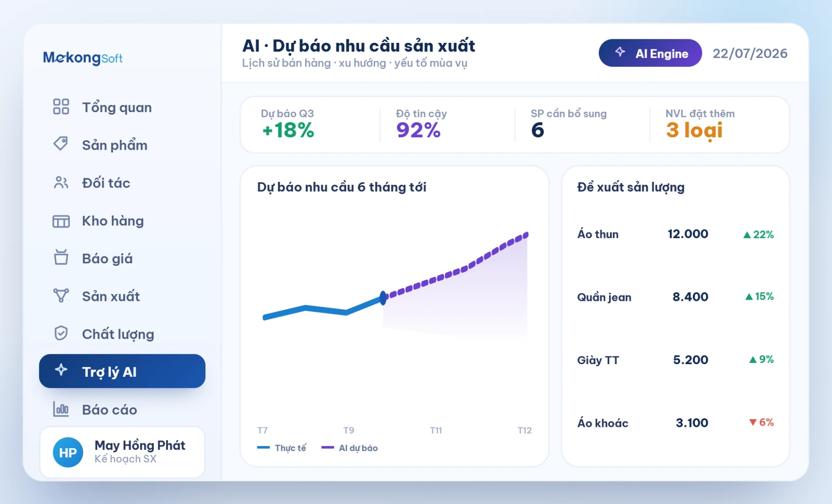Click the HP avatar circle
Image resolution: width=832 pixels, height=504 pixels.
[68, 452]
